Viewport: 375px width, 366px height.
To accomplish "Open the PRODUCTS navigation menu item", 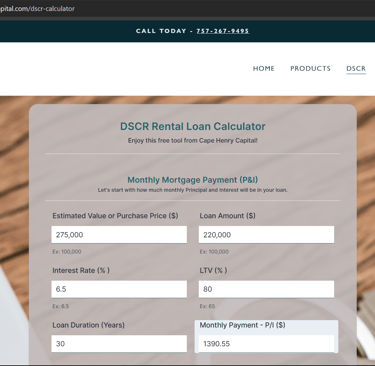I will coord(310,68).
